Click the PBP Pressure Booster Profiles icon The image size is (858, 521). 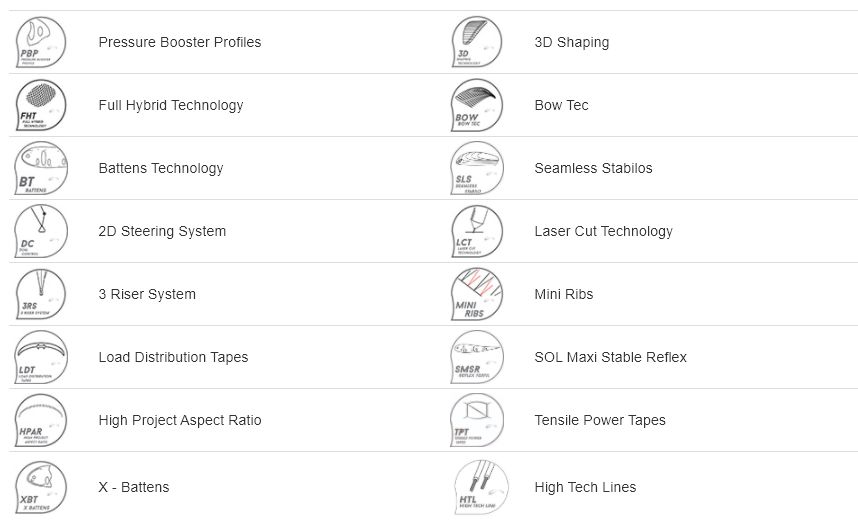(41, 42)
